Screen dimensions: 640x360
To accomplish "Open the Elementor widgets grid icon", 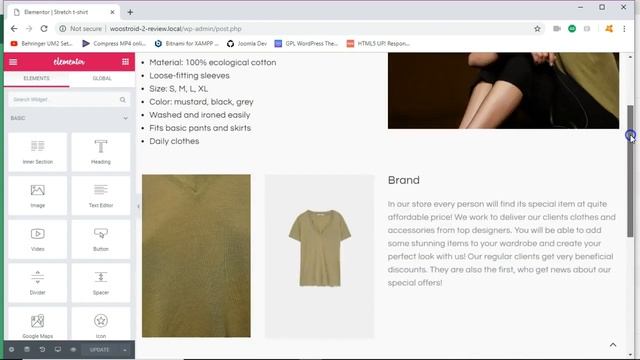I will coord(125,62).
